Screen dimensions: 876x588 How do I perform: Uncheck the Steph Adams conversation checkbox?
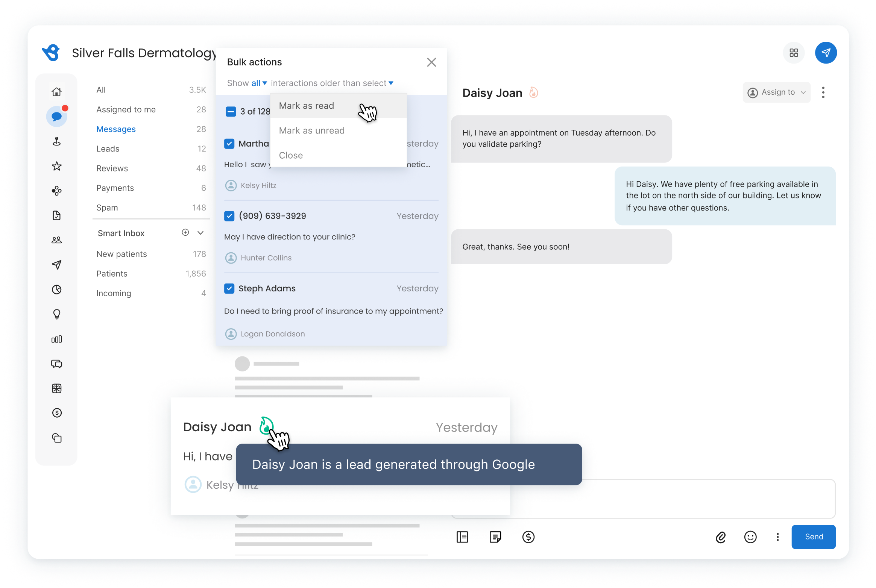(230, 288)
